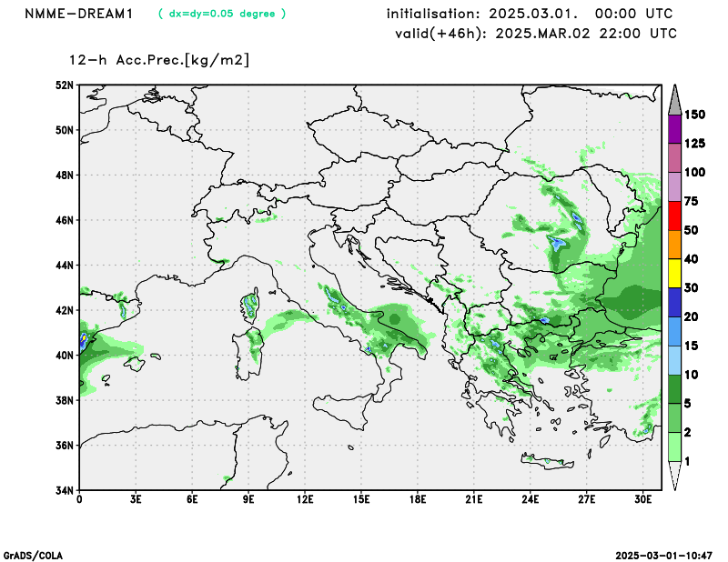Viewport: 728px width, 562px height.
Task: Click the 42N latitude label
Action: (65, 310)
